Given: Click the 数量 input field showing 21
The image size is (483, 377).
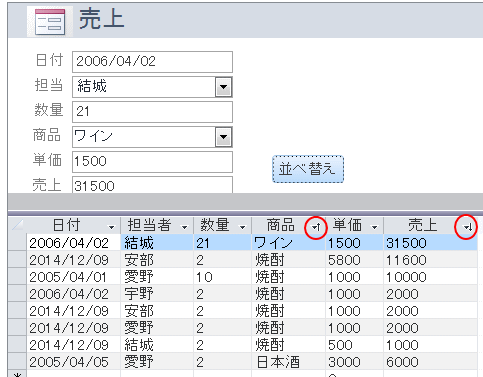Looking at the screenshot, I should click(152, 112).
